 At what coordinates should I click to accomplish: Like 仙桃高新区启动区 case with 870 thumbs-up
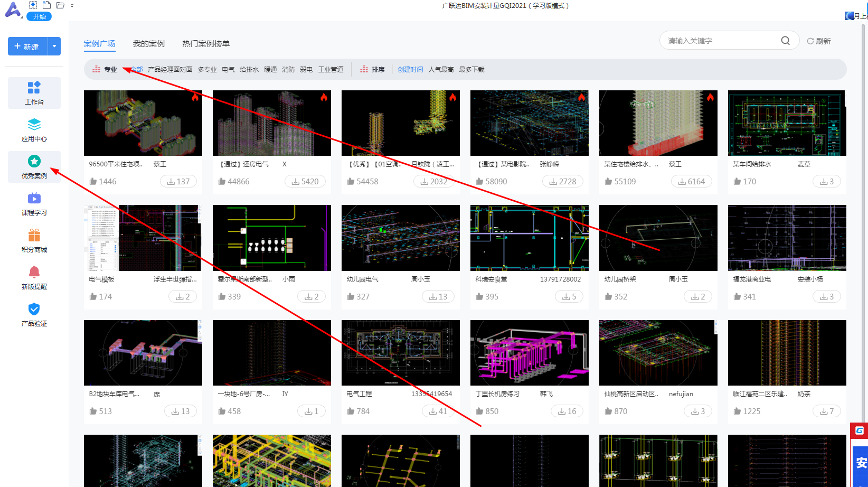(x=608, y=411)
